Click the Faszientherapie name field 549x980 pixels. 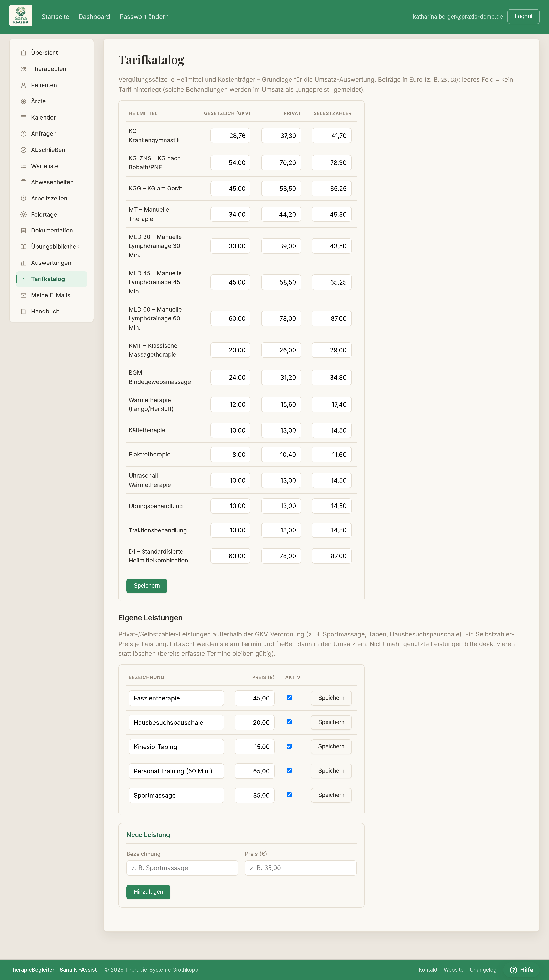tap(176, 699)
